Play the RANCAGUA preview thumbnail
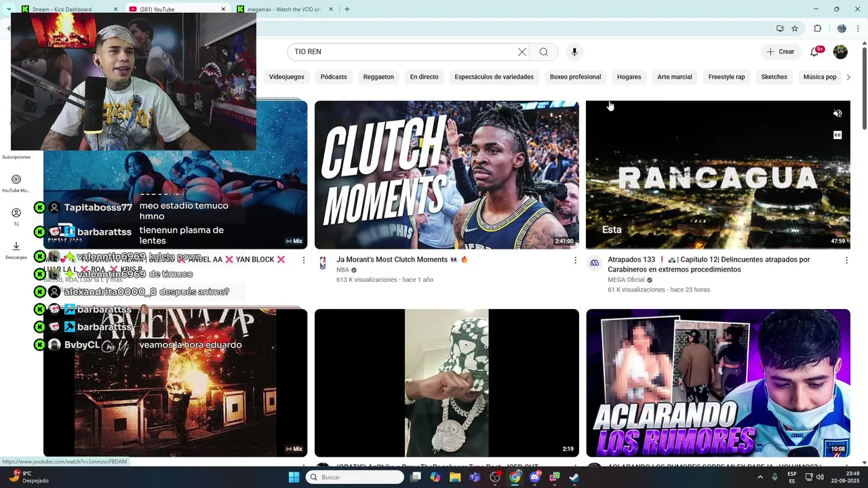868x488 pixels. (x=718, y=175)
